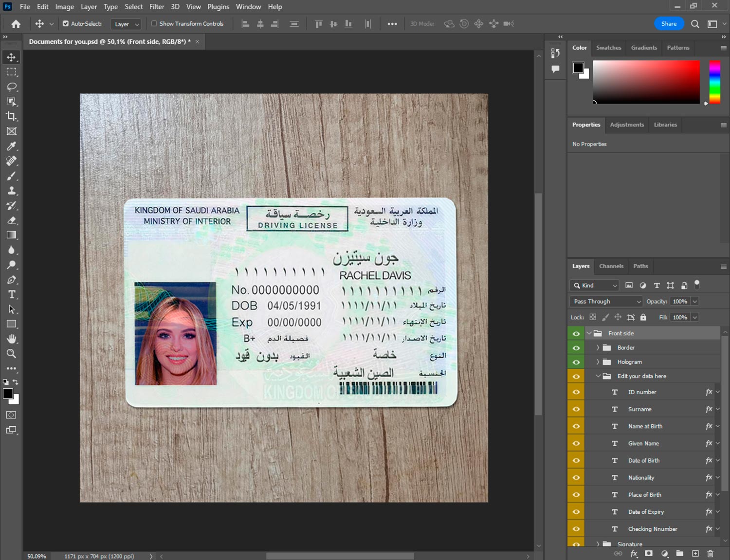The width and height of the screenshot is (730, 560).
Task: Uncheck the Auto-Select checkbox
Action: click(66, 23)
